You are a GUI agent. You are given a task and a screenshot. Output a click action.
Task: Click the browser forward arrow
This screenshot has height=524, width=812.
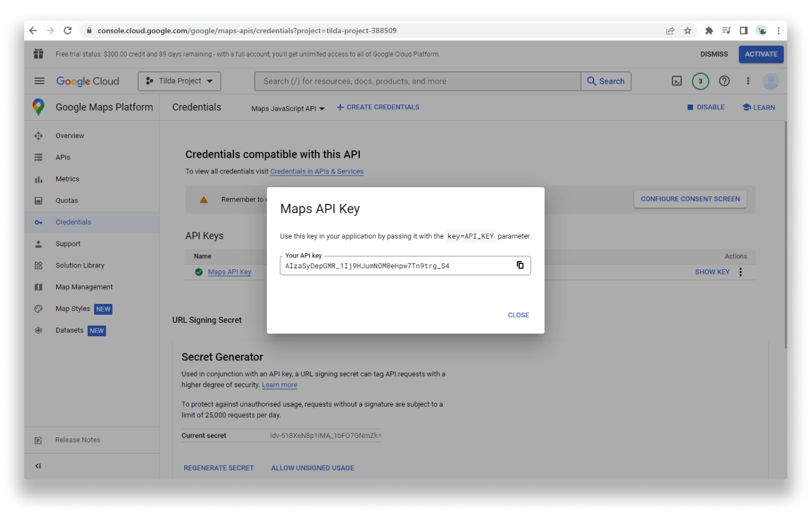pyautogui.click(x=50, y=31)
